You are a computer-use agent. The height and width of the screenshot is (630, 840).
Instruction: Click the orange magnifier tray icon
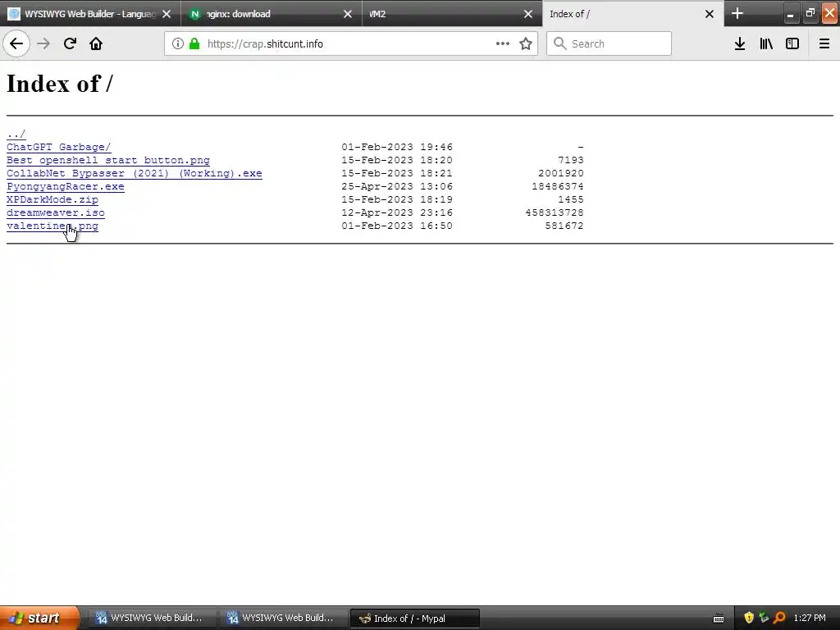779,619
